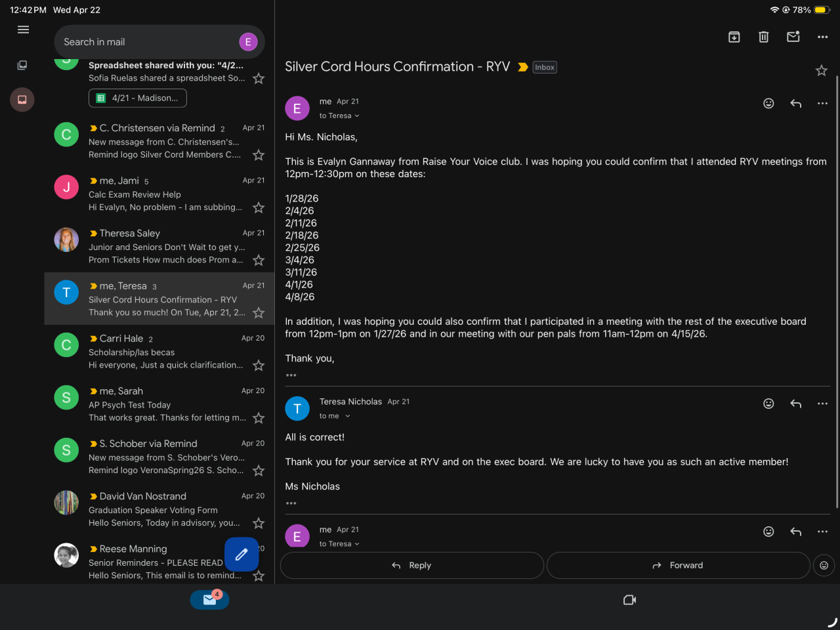840x630 pixels.
Task: Toggle star on Scholarship/las becas email
Action: tap(259, 366)
